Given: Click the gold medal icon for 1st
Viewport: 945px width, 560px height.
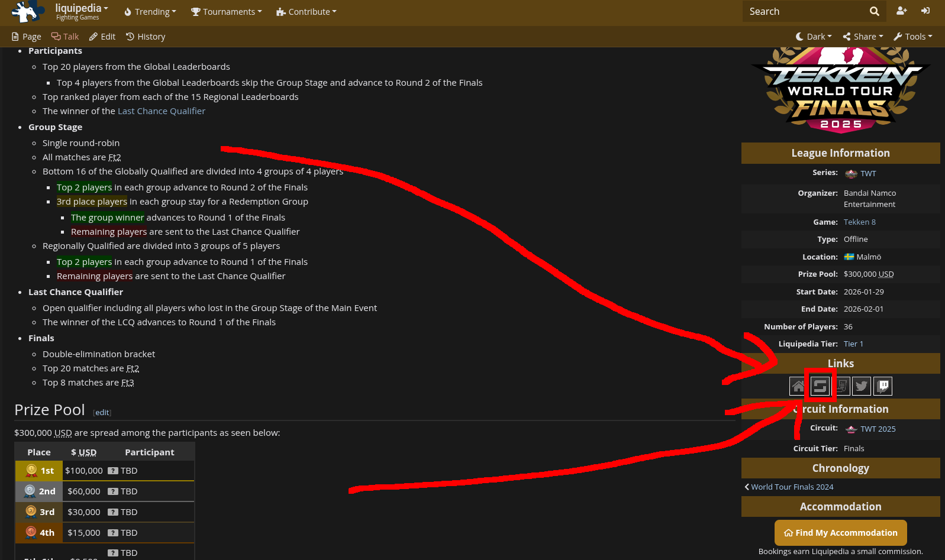Looking at the screenshot, I should tap(31, 470).
